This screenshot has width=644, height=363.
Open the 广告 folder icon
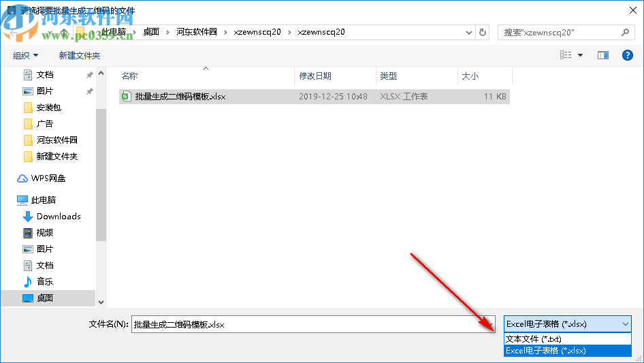coord(28,124)
